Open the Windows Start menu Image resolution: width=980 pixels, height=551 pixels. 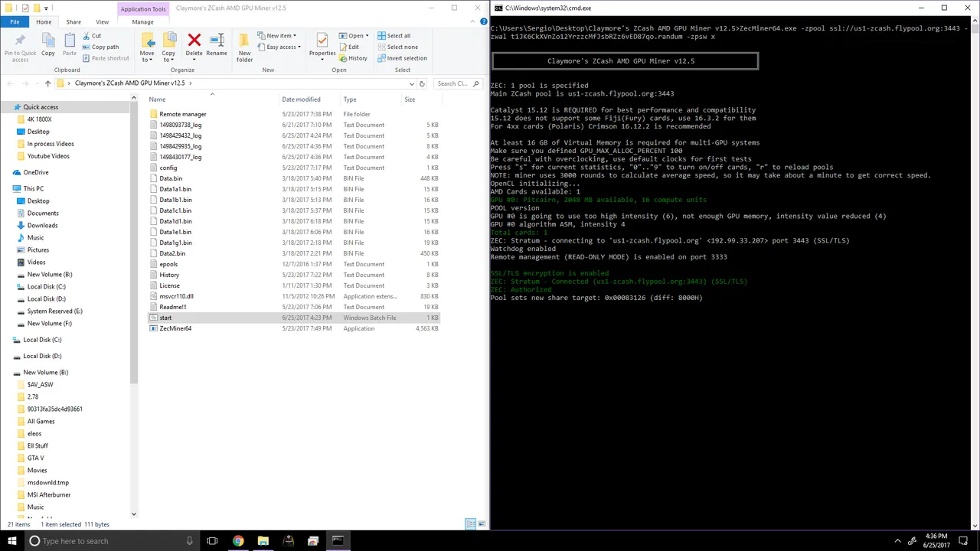click(12, 541)
